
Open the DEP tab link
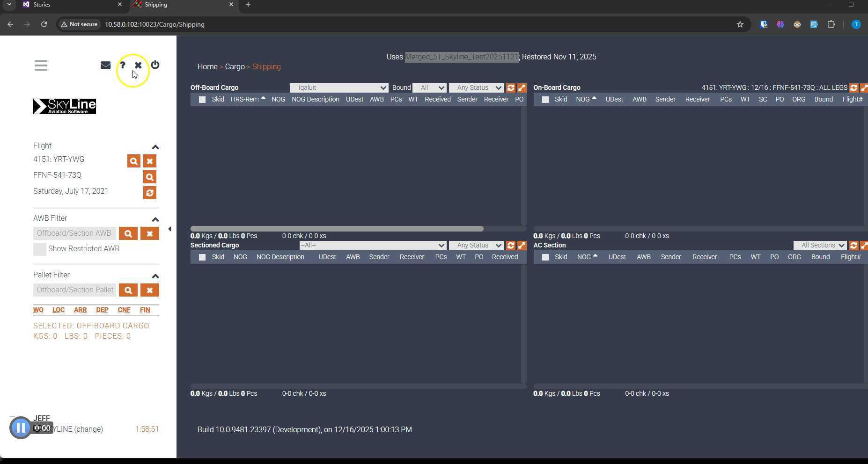point(102,310)
